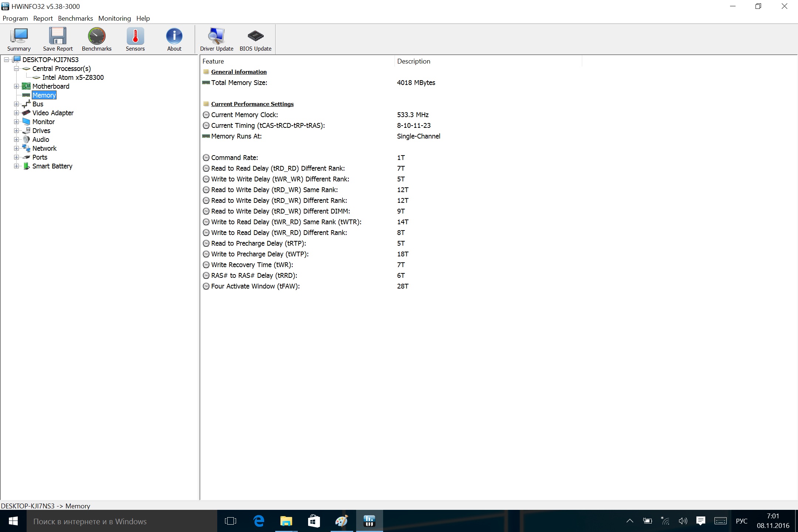Expand the Ports tree node
This screenshot has width=798, height=532.
(17, 157)
